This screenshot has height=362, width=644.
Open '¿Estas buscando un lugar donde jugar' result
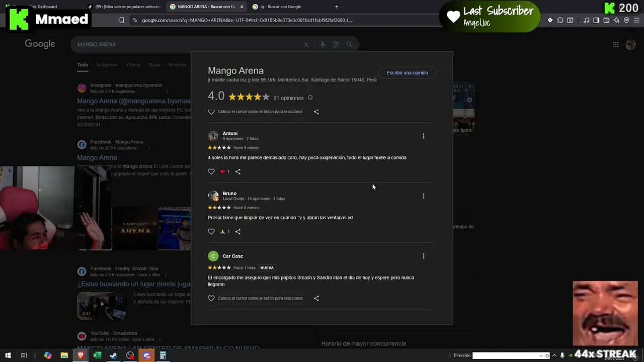[134, 284]
